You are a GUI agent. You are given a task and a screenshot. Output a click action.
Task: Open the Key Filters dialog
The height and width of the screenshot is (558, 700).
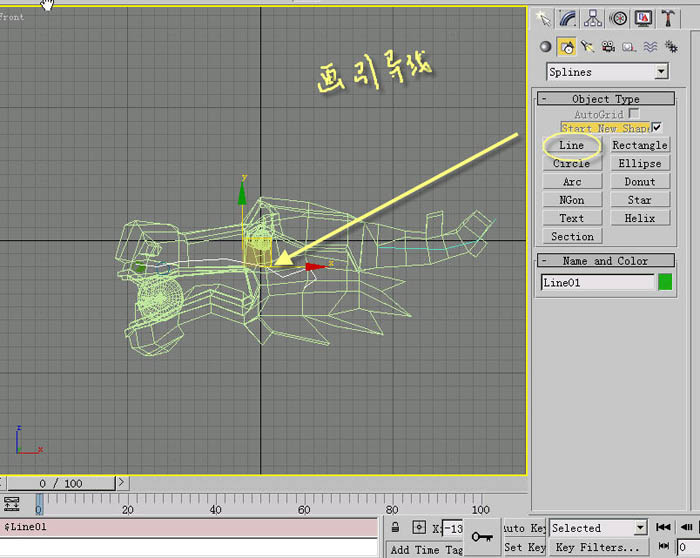tap(598, 547)
